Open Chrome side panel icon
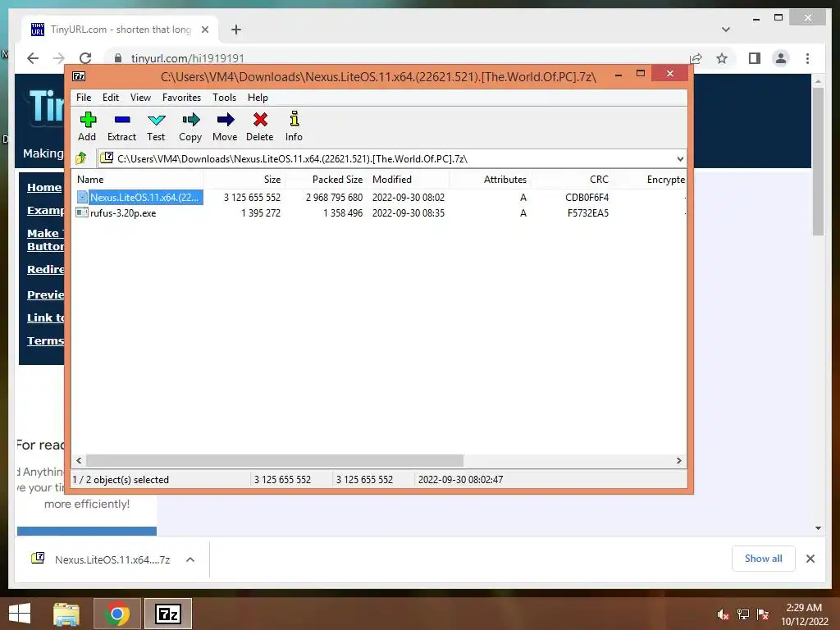The image size is (840, 630). (755, 58)
